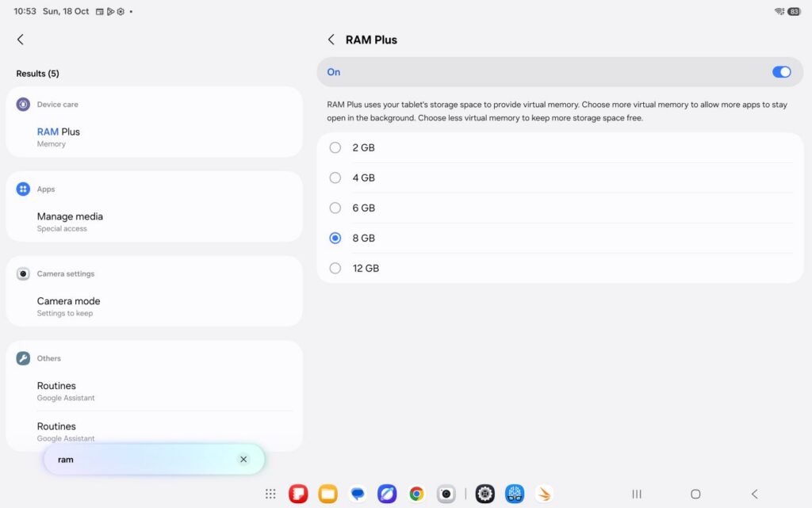Tap the Device care category header
Viewport: 812px width, 508px height.
(x=57, y=105)
